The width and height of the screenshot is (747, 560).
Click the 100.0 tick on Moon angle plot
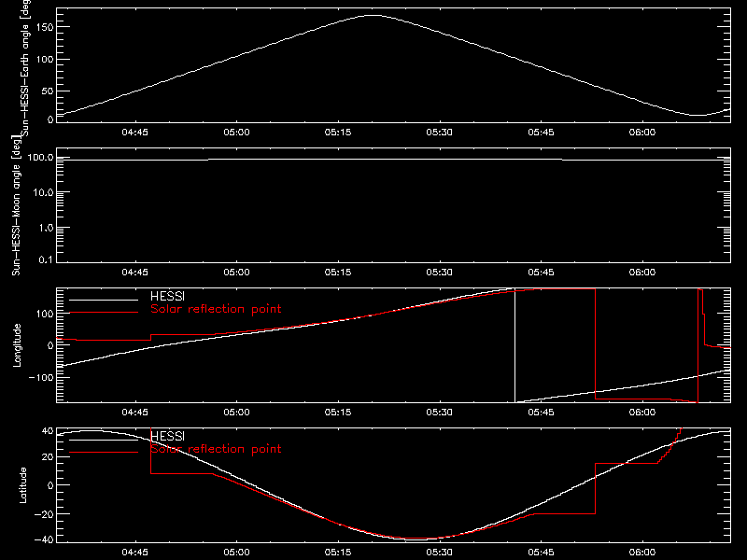click(x=40, y=157)
